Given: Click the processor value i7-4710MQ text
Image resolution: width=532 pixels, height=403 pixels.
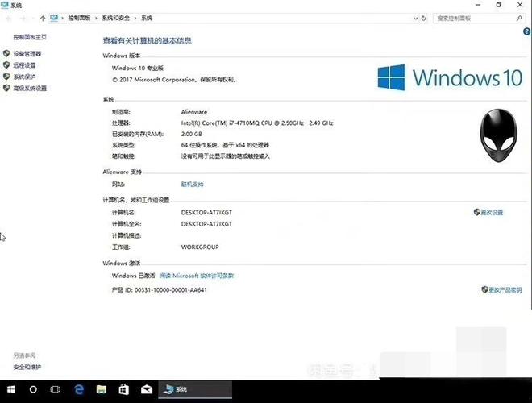Looking at the screenshot, I should pyautogui.click(x=257, y=123).
